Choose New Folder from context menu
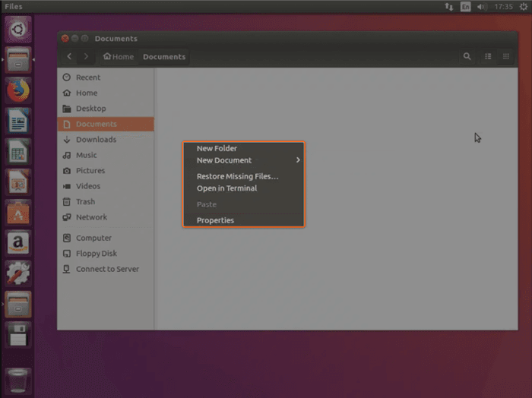The image size is (532, 398). 244,148
